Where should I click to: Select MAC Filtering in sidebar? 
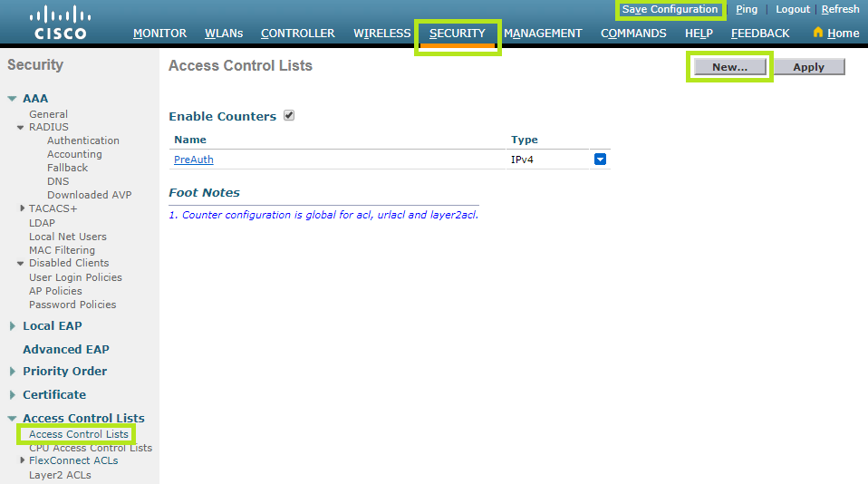(x=62, y=250)
